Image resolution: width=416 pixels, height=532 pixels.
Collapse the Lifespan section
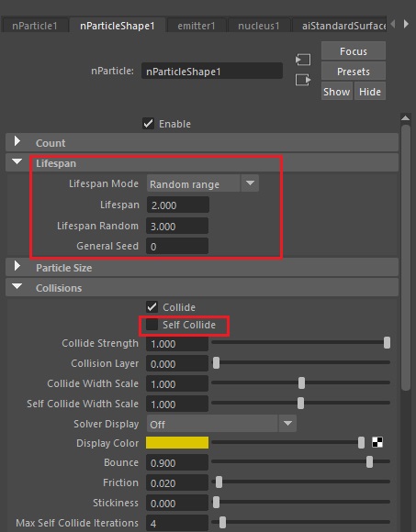click(17, 161)
